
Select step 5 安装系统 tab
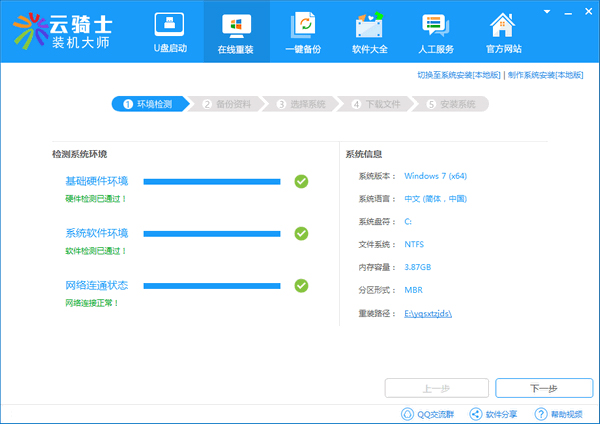[452, 103]
